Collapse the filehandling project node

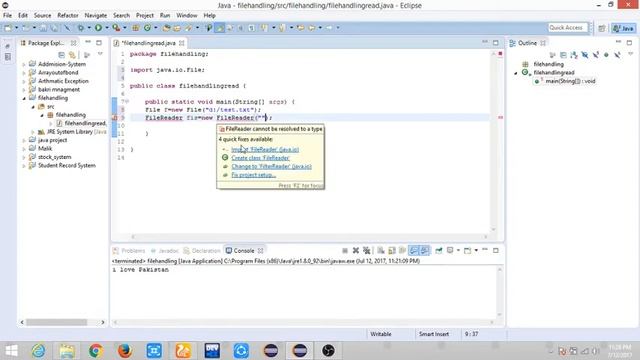click(24, 98)
